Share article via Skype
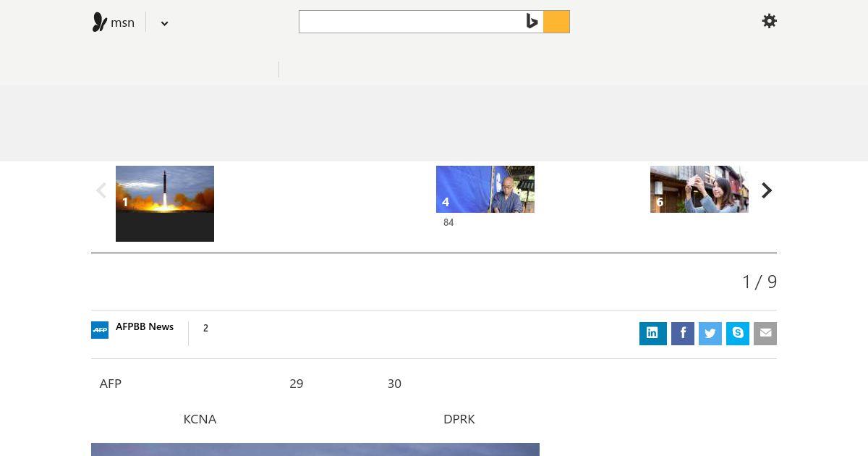The width and height of the screenshot is (868, 456). point(738,334)
